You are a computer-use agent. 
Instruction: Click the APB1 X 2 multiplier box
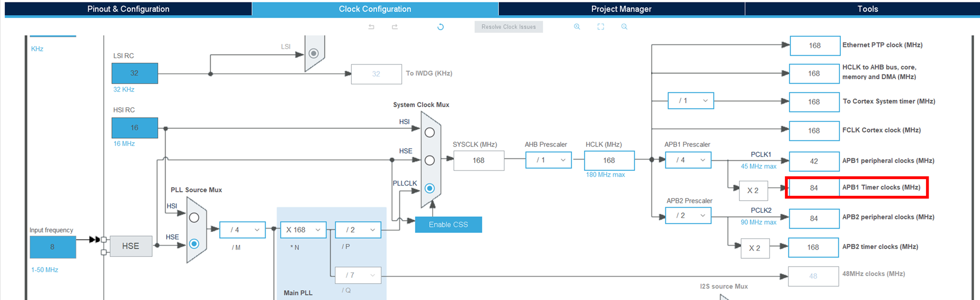[x=753, y=190]
